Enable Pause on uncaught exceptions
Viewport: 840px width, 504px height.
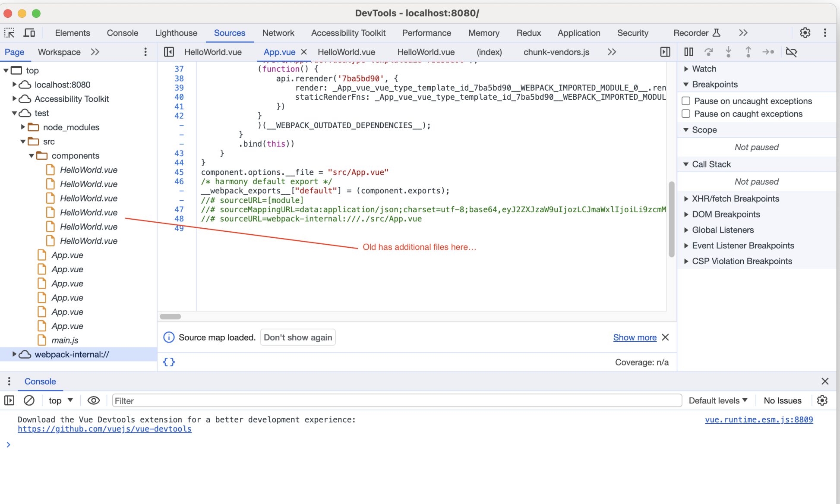(x=686, y=101)
